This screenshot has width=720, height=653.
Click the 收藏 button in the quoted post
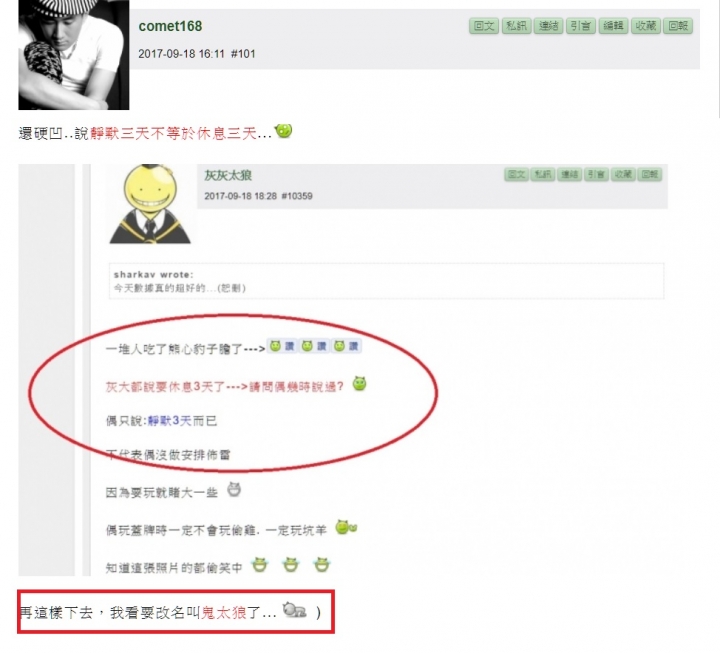click(x=623, y=175)
